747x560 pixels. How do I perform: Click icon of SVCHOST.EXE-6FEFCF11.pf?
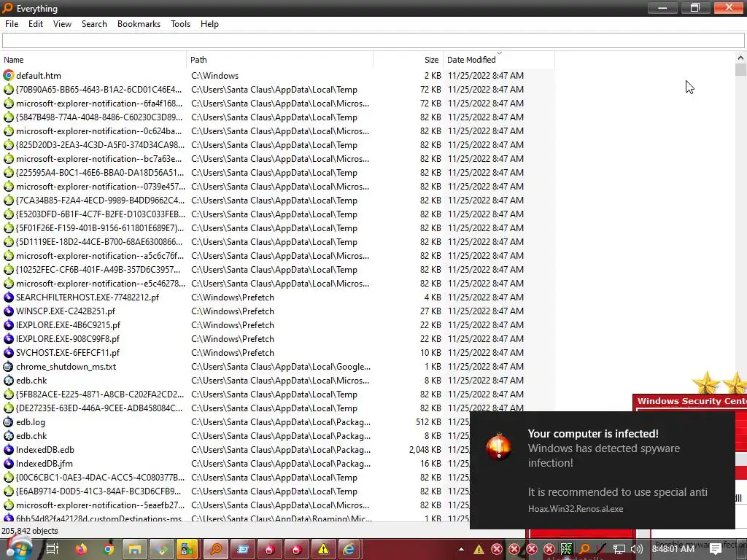click(8, 352)
